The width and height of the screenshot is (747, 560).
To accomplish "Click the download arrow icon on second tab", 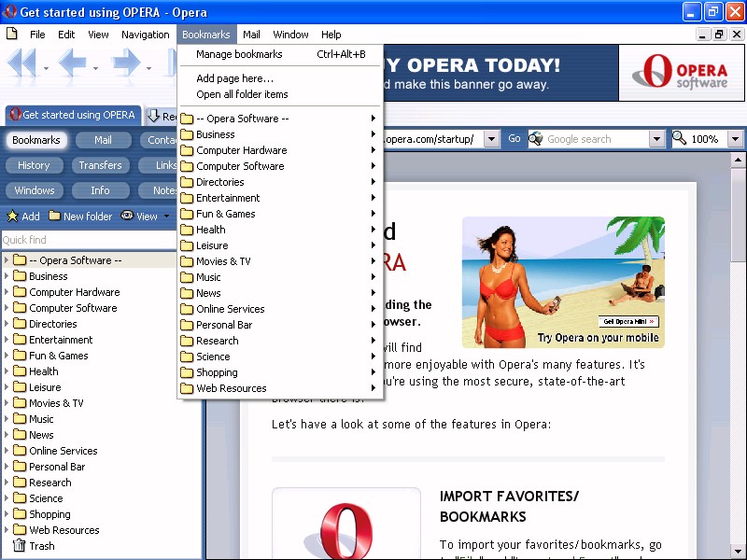I will click(x=153, y=115).
